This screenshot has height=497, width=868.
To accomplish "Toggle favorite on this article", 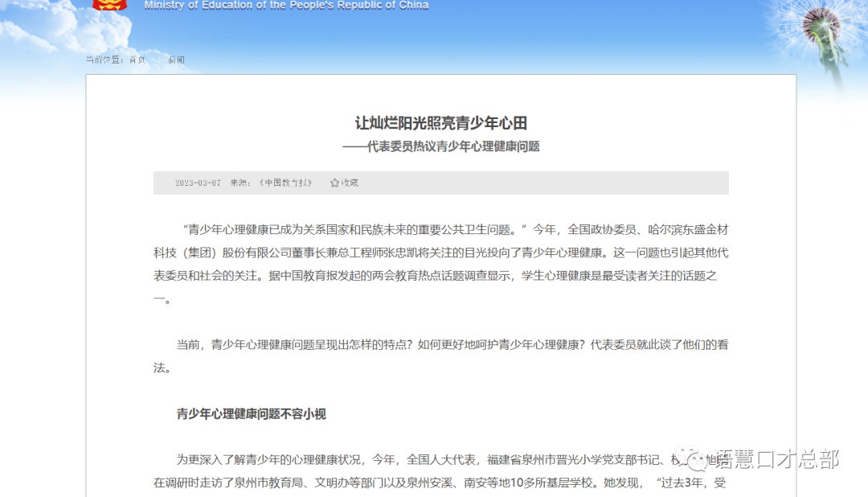I will coord(342,183).
